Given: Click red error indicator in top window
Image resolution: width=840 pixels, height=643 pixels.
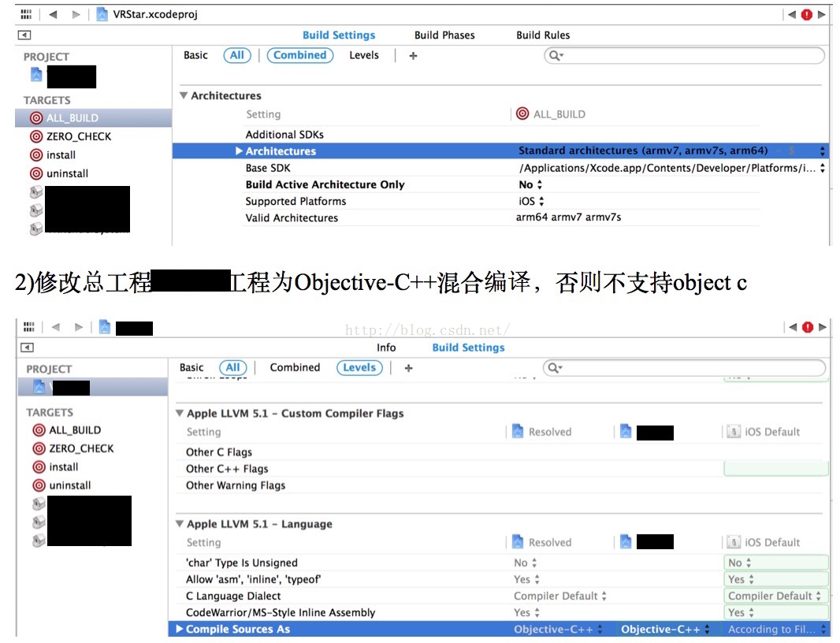Looking at the screenshot, I should click(x=807, y=14).
